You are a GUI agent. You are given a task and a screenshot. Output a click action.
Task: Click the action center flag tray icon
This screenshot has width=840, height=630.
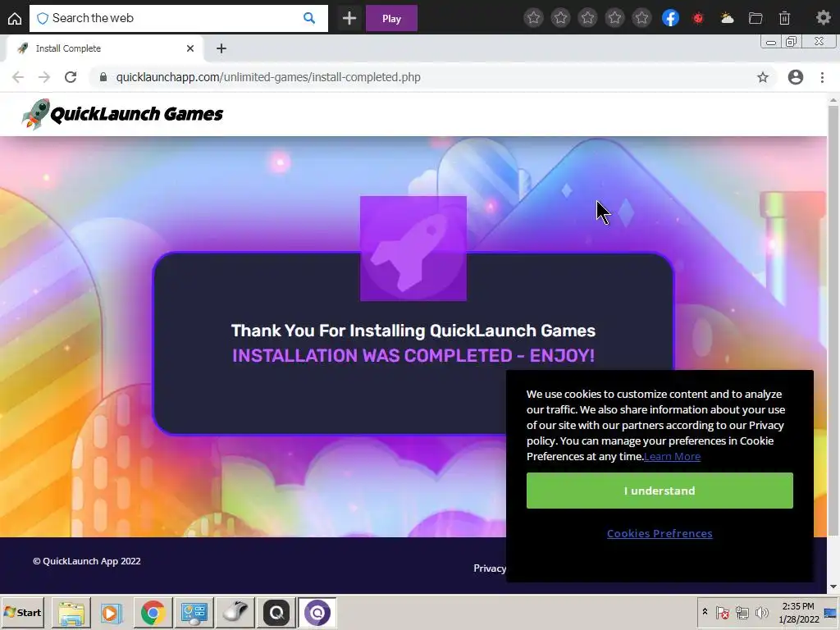722,612
